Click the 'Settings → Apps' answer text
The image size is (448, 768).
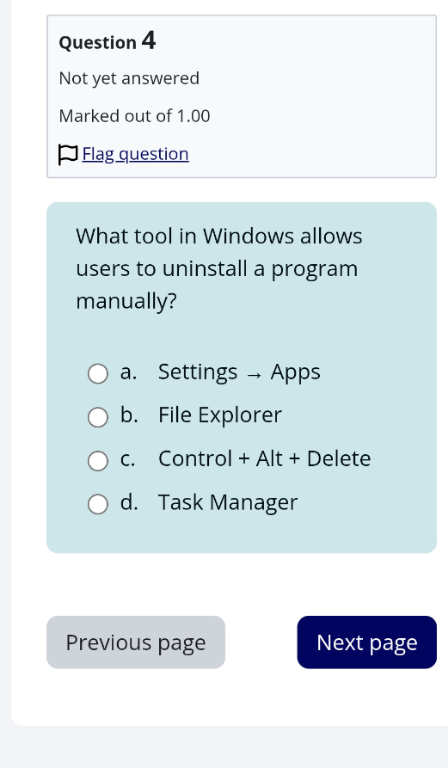click(239, 372)
